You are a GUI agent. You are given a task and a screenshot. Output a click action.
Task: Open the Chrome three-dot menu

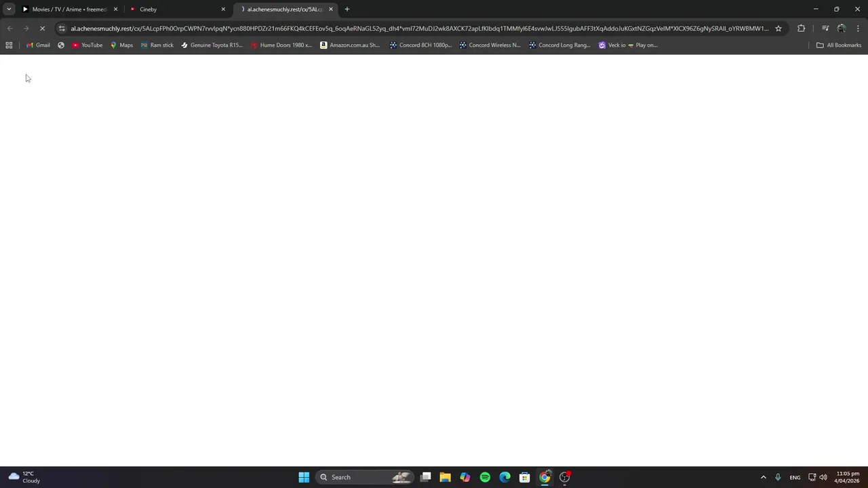click(x=858, y=28)
